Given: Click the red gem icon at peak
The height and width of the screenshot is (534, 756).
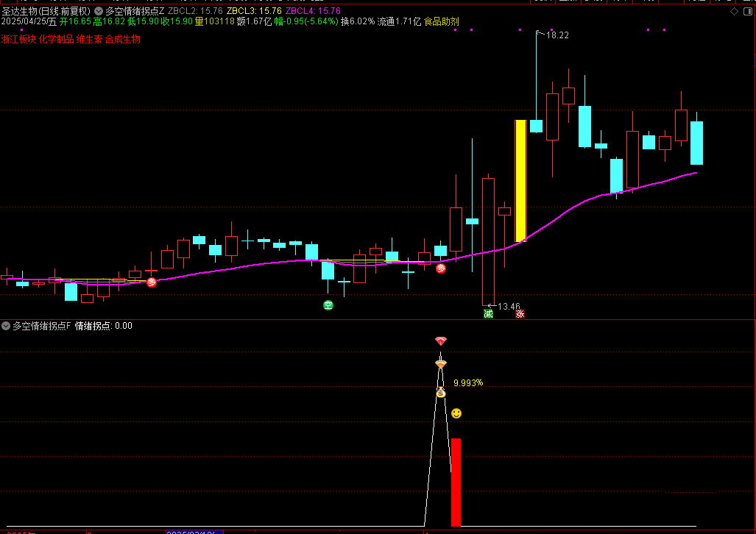Looking at the screenshot, I should (x=440, y=341).
